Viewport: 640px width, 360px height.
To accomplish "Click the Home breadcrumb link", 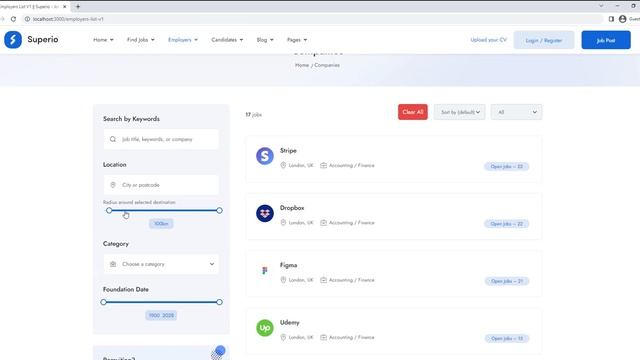I will (x=302, y=65).
